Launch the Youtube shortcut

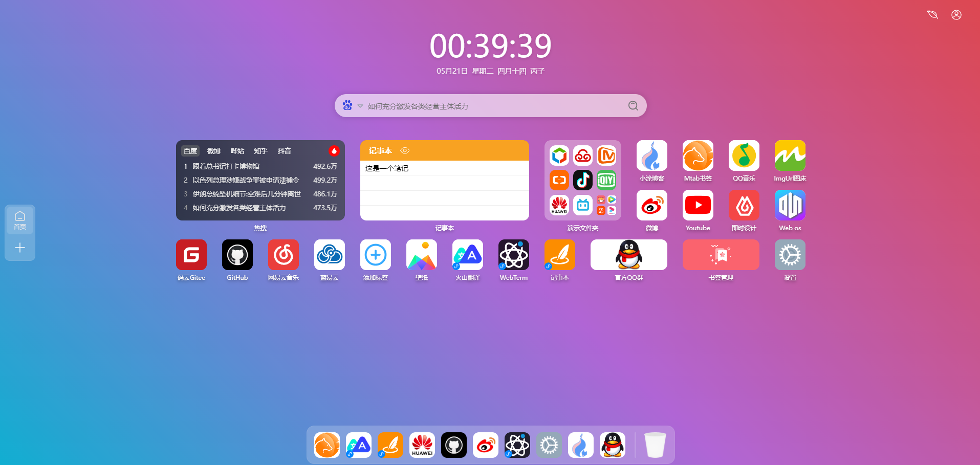click(698, 205)
